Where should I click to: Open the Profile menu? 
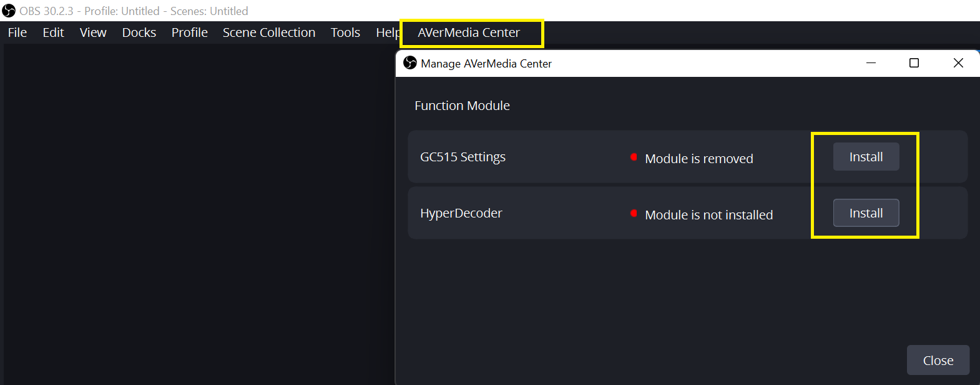tap(190, 32)
